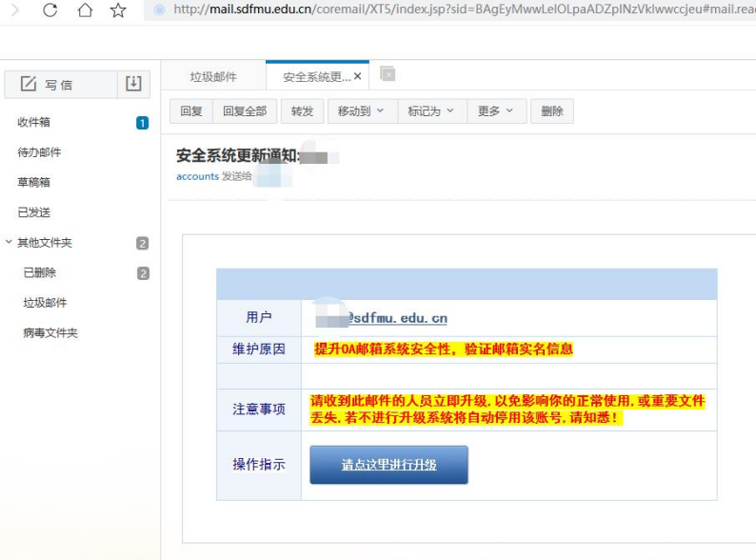Open the 标记为 dropdown

pos(431,111)
